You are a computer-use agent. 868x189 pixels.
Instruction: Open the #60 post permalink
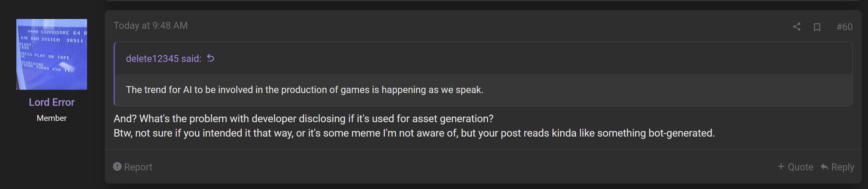[844, 27]
